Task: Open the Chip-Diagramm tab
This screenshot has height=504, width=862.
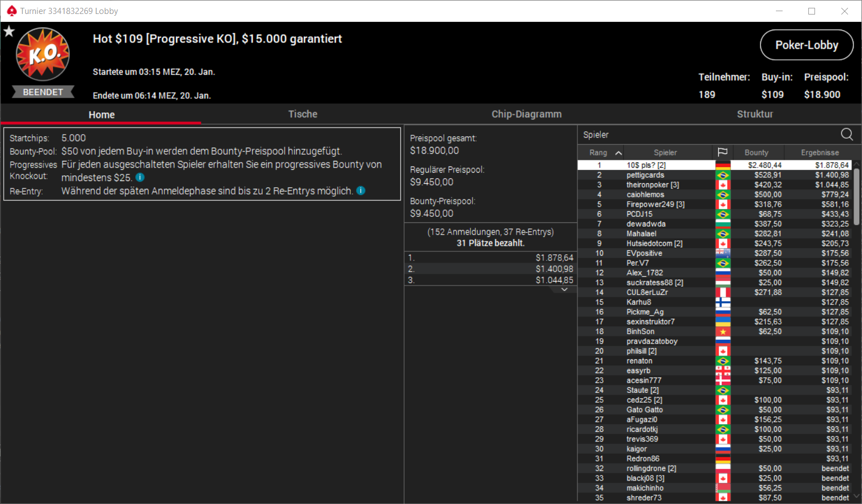Action: tap(527, 114)
